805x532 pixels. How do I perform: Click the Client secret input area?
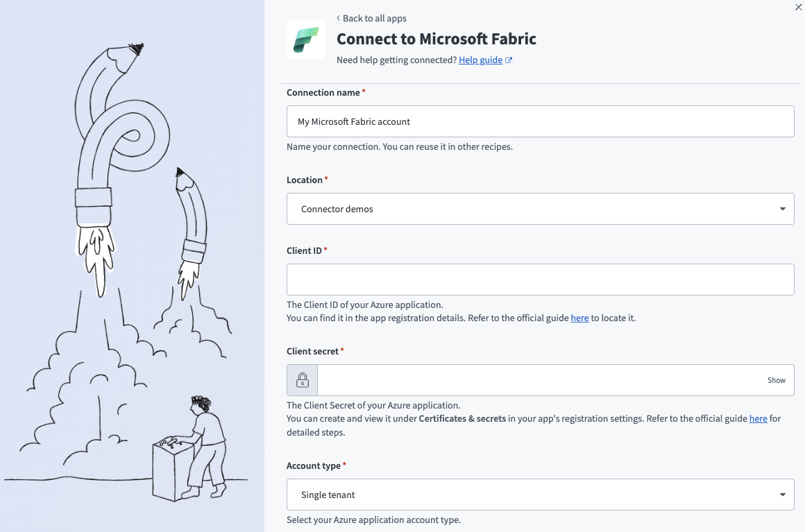(x=541, y=379)
